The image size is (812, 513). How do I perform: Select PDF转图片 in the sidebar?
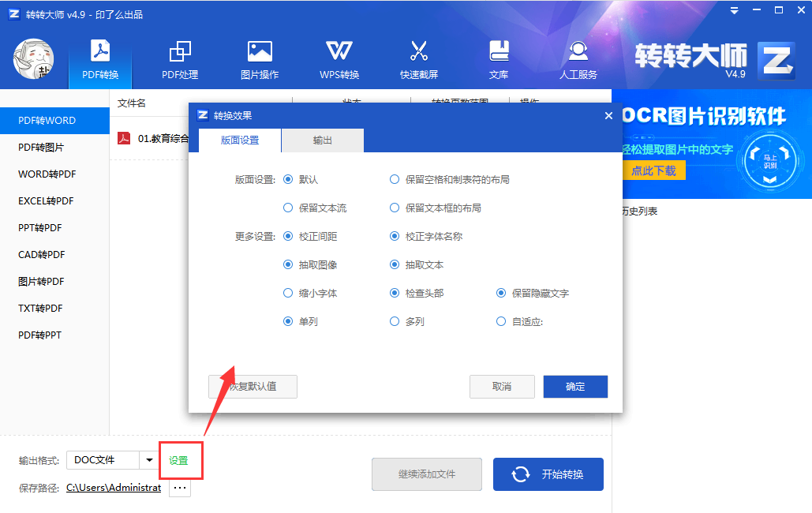click(x=54, y=147)
